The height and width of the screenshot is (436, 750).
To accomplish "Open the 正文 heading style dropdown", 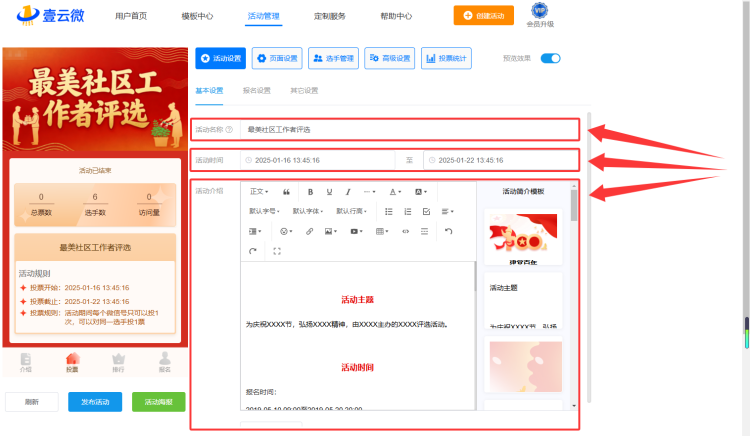I will click(259, 192).
